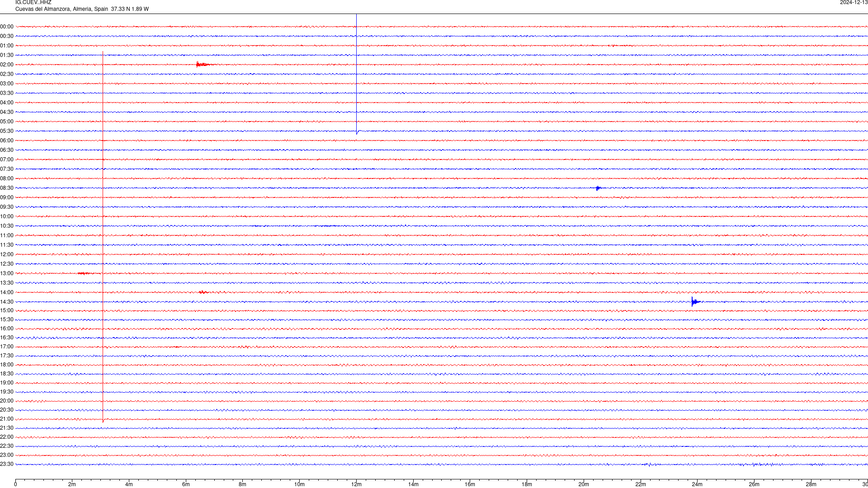868x488 pixels.
Task: Click the 22m axis tick label
Action: (641, 484)
